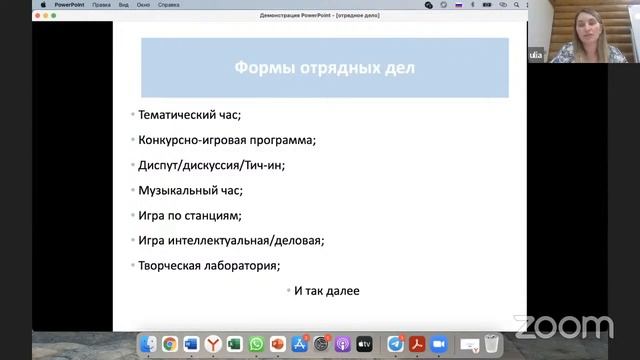Open Adobe Acrobat in the dock

coord(417,344)
